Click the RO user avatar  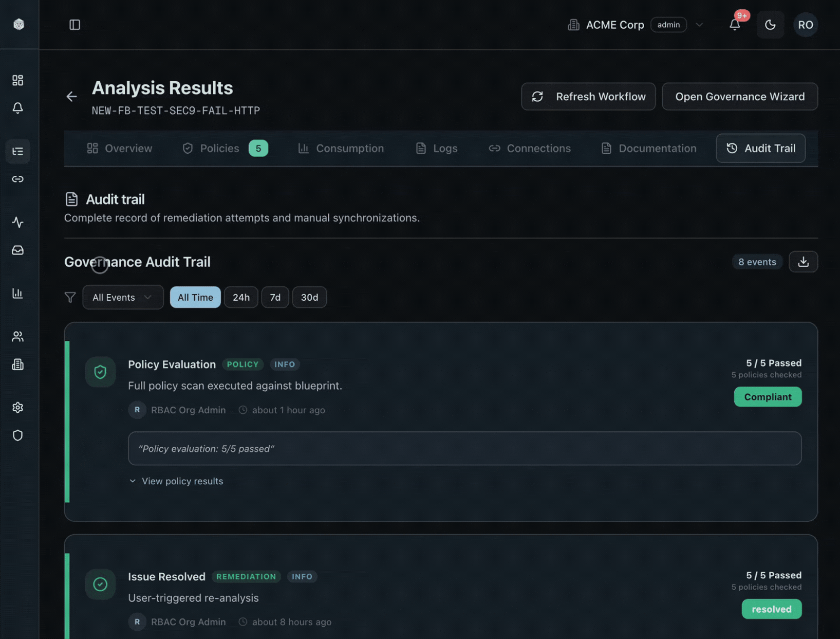pos(806,24)
